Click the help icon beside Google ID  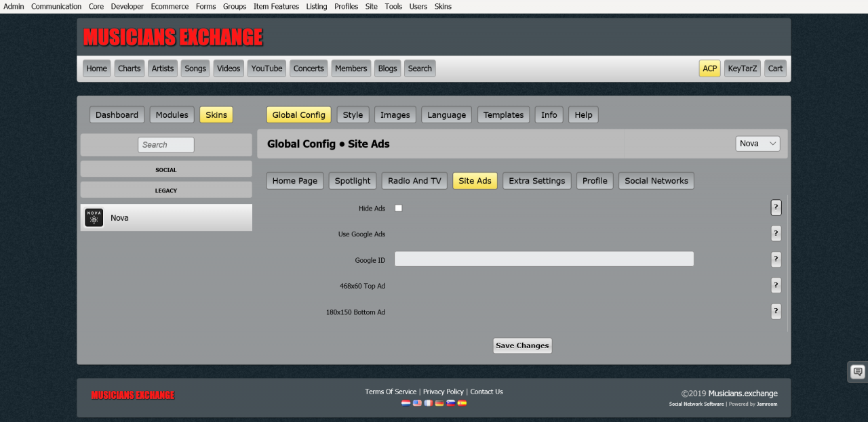776,259
